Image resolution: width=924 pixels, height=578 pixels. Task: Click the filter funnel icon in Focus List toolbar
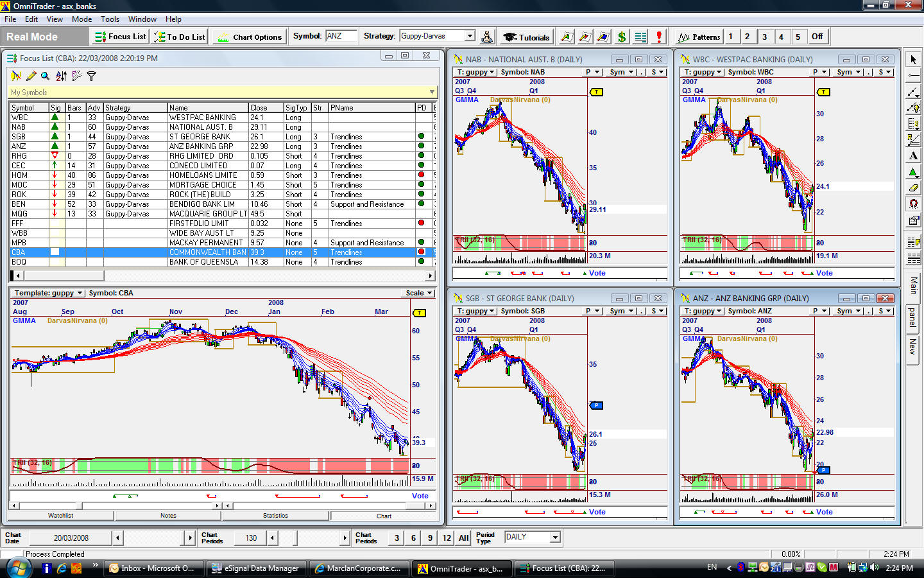91,76
